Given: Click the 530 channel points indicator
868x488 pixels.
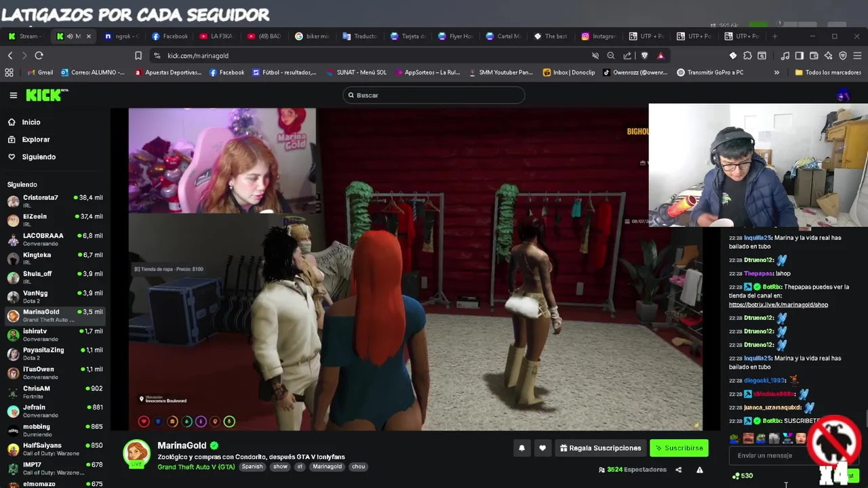Looking at the screenshot, I should 743,476.
